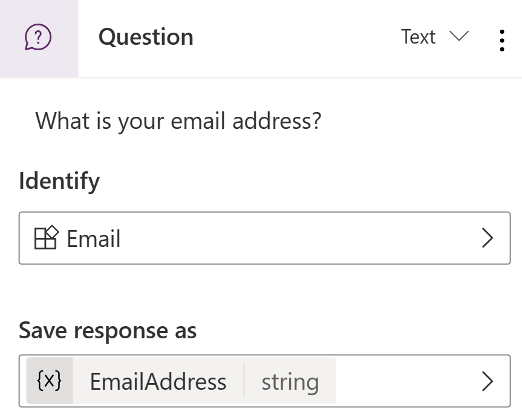
Task: Click the Question node header bar
Action: tap(290, 38)
